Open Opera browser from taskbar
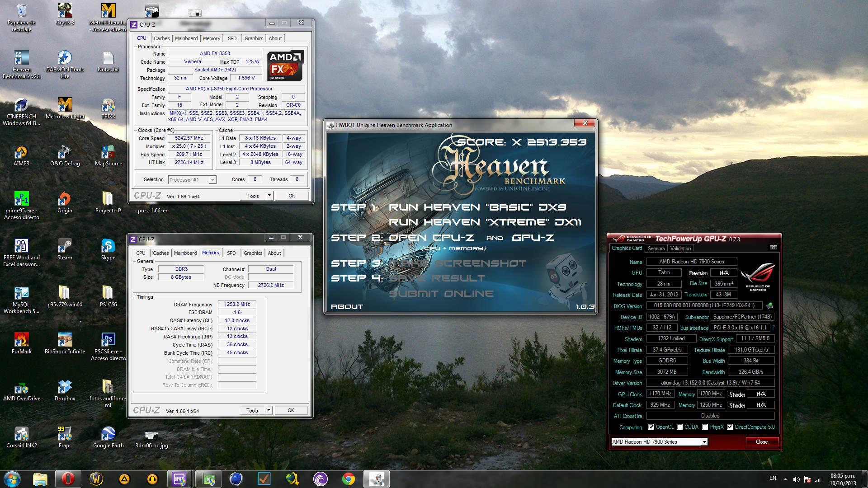868x488 pixels. 68,479
